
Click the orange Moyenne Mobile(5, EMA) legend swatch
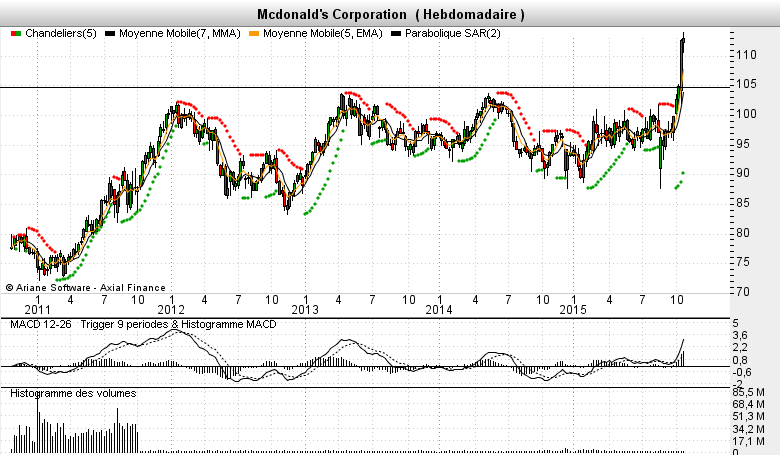coord(254,33)
